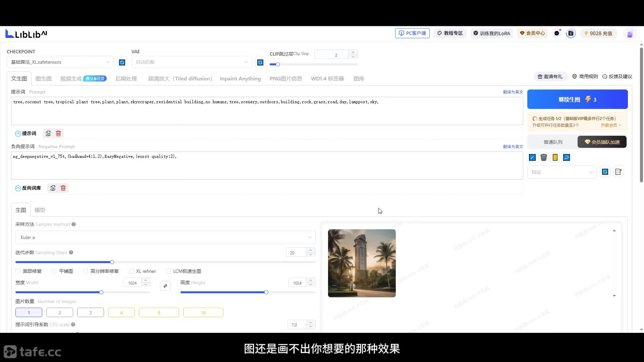
Task: Refresh the checkpoint model list
Action: [x=122, y=62]
